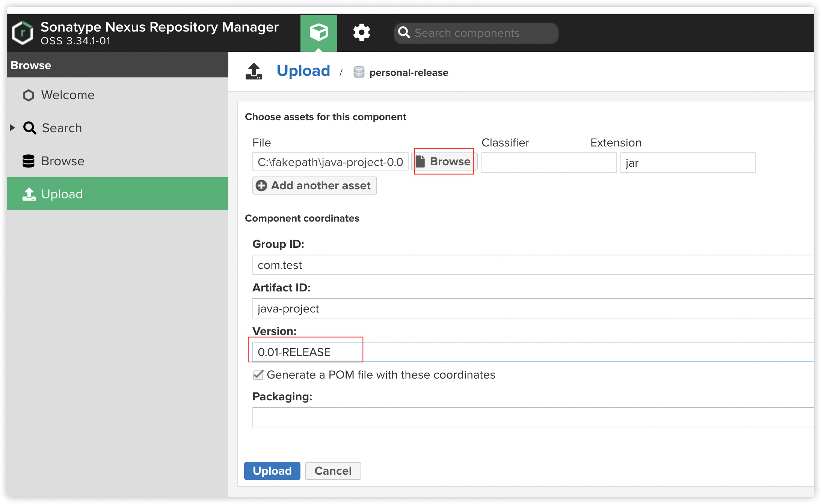The width and height of the screenshot is (821, 504).
Task: Select Search in the sidebar
Action: click(118, 128)
